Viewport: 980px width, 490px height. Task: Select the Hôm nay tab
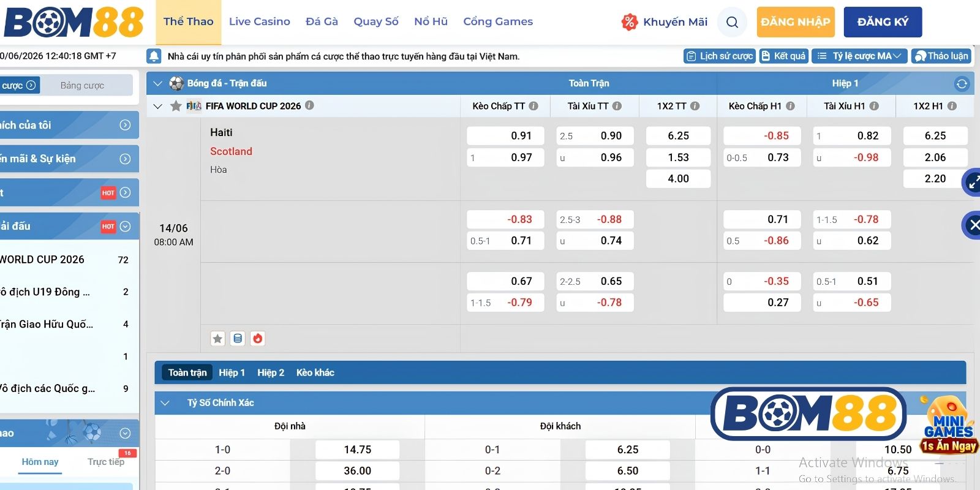click(x=40, y=462)
